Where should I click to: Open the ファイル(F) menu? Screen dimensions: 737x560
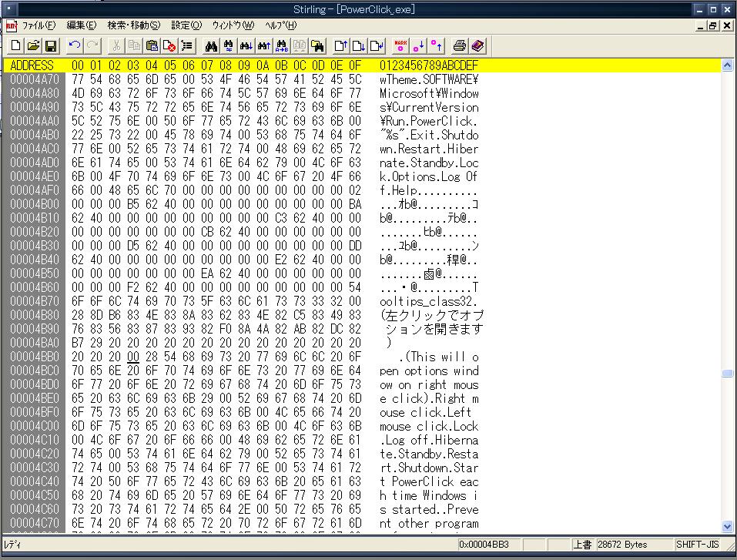[x=39, y=25]
